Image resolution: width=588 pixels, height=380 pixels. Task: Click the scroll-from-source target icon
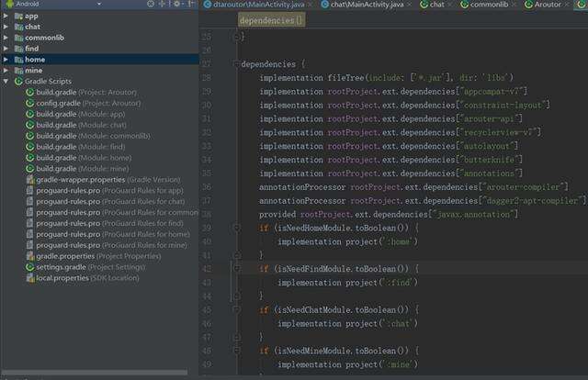[x=151, y=6]
